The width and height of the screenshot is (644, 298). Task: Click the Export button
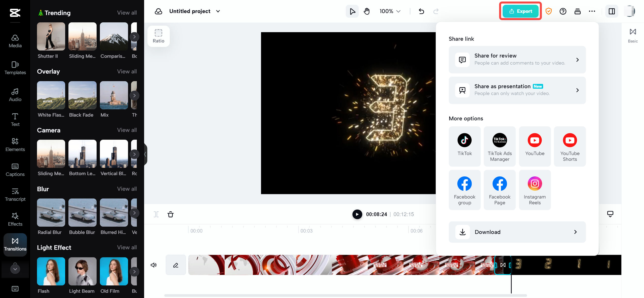(520, 11)
